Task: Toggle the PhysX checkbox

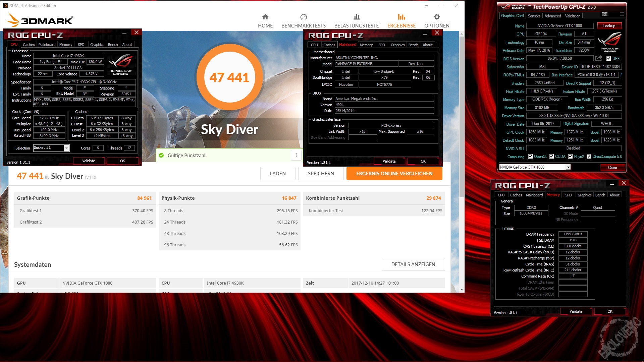Action: tap(570, 157)
